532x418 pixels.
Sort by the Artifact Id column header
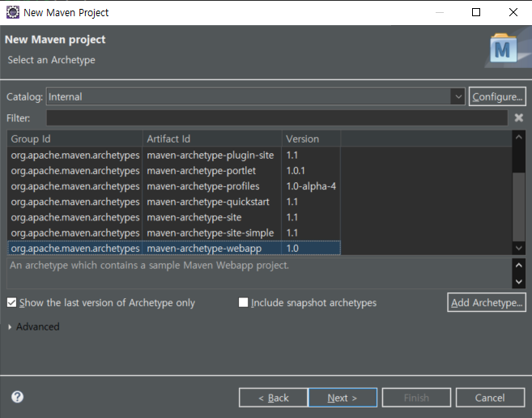212,139
